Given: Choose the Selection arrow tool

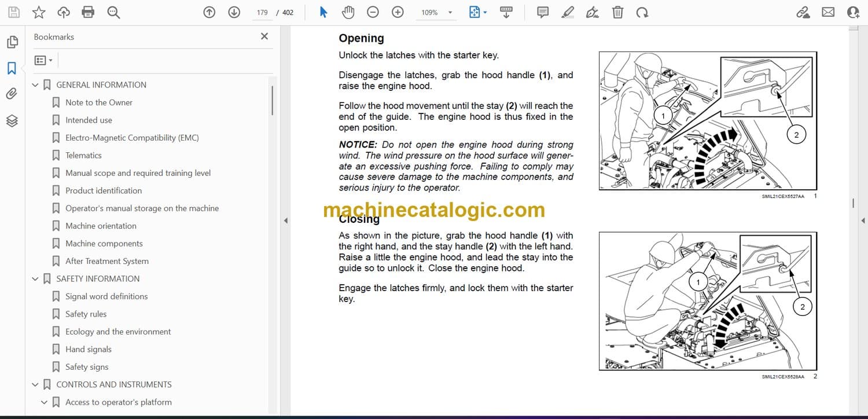Looking at the screenshot, I should pyautogui.click(x=323, y=12).
